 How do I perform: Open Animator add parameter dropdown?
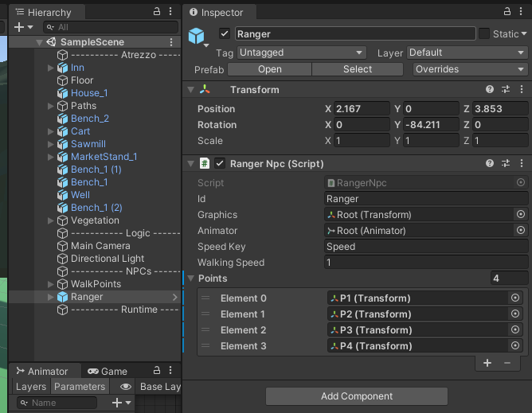[121, 403]
